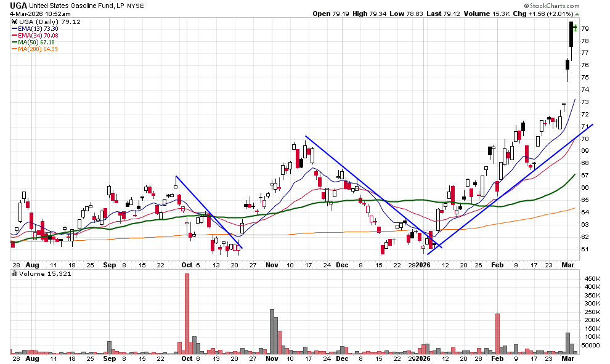Click the 250K label on the volume axis

tap(593, 312)
